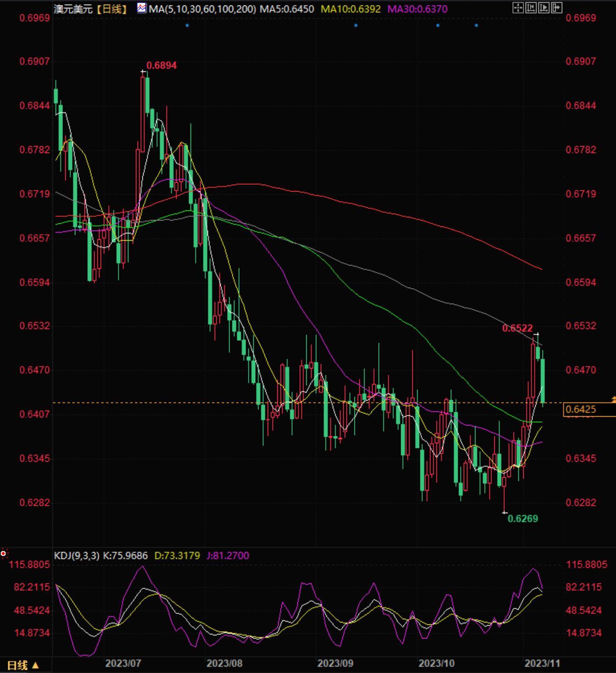Click the 2023/11 date label on time axis
616x673 pixels.
tap(543, 663)
